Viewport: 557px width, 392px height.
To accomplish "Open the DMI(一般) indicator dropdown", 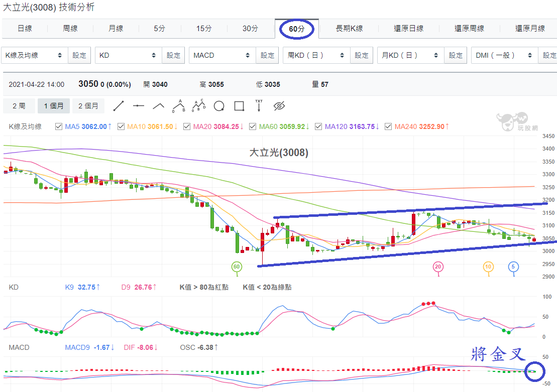I will tap(505, 55).
